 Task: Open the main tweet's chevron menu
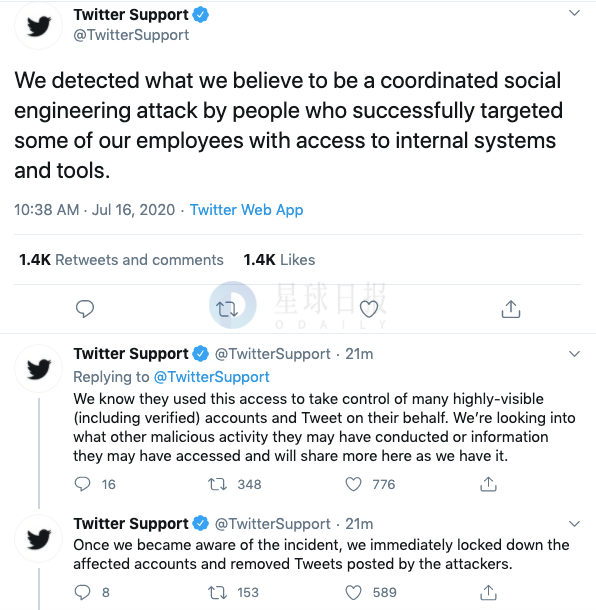click(x=575, y=13)
